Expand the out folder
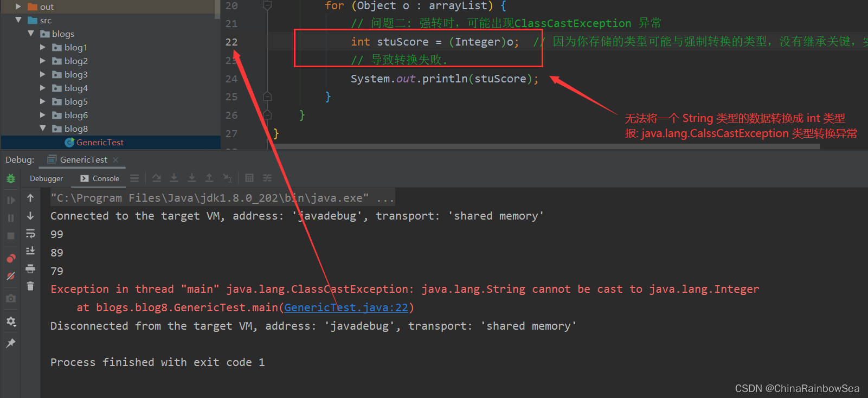Screen dimensions: 868x398 click(x=18, y=7)
